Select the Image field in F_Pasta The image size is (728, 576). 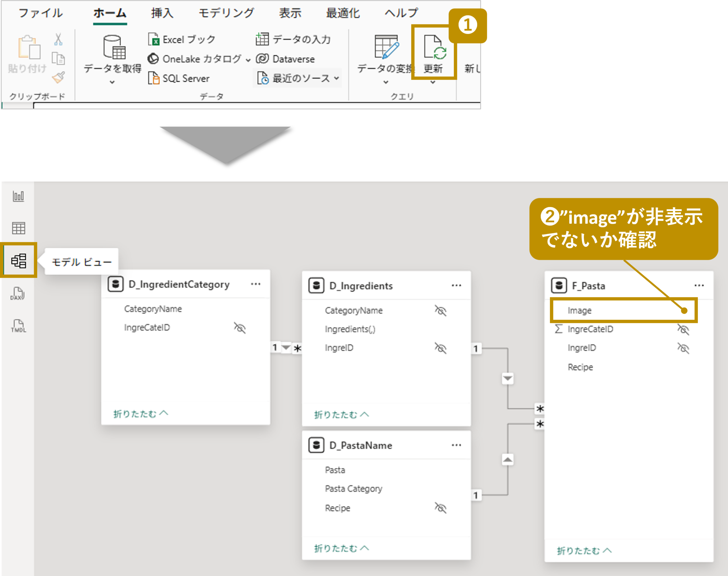[579, 310]
